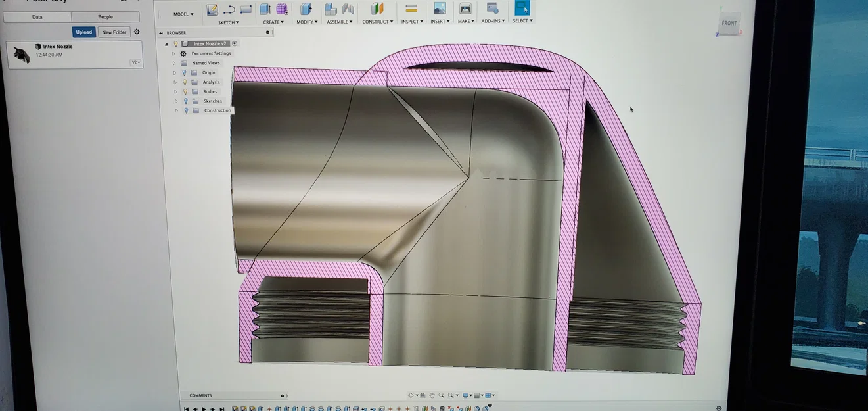The image size is (868, 411).
Task: Click the blue Upload button
Action: tap(84, 32)
